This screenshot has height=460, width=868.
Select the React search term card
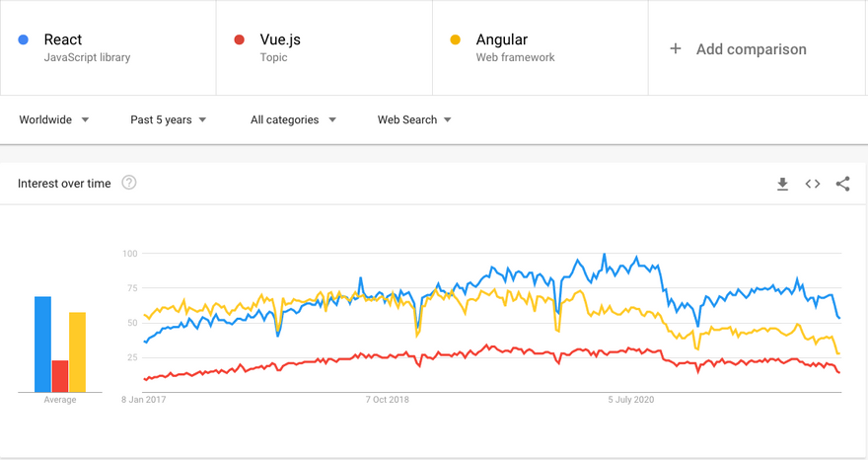click(108, 48)
